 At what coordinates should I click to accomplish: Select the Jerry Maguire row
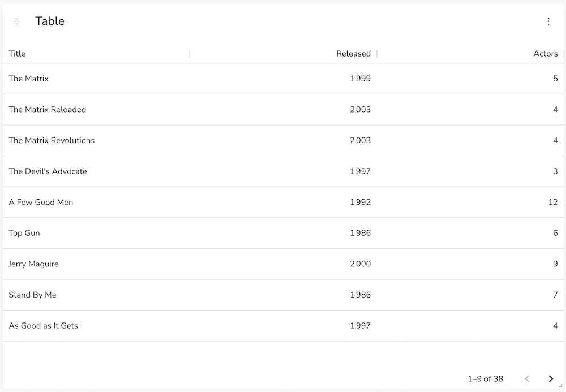point(283,264)
